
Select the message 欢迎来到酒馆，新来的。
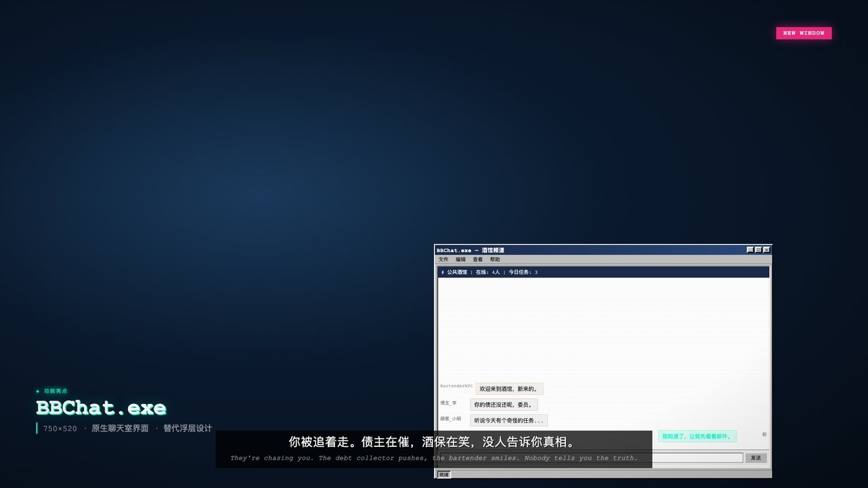coord(509,389)
